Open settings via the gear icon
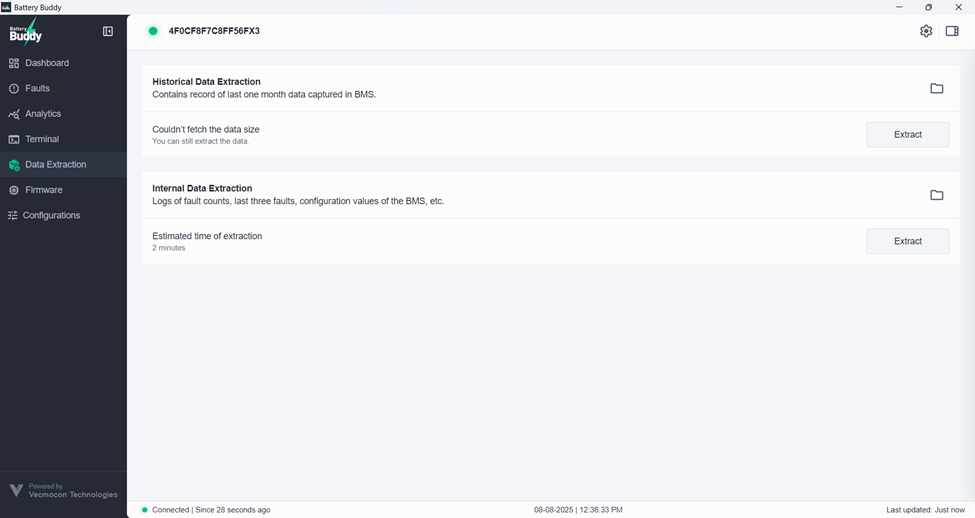 coord(926,31)
